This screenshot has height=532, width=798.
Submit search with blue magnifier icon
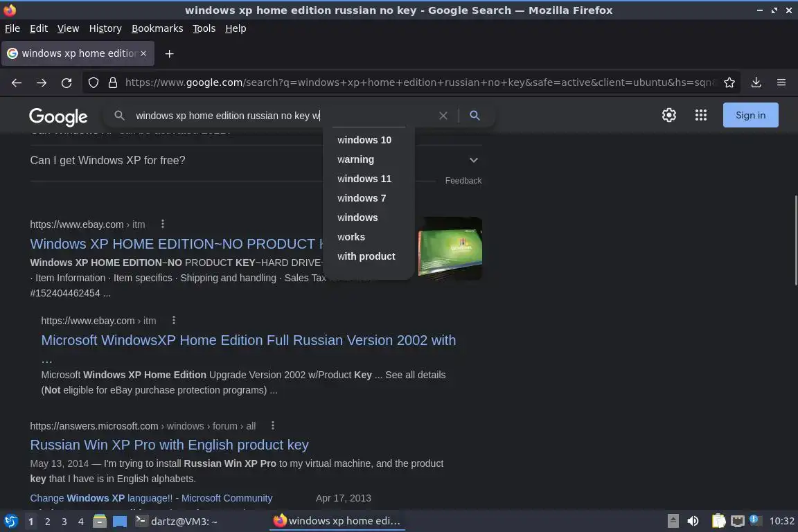click(475, 116)
